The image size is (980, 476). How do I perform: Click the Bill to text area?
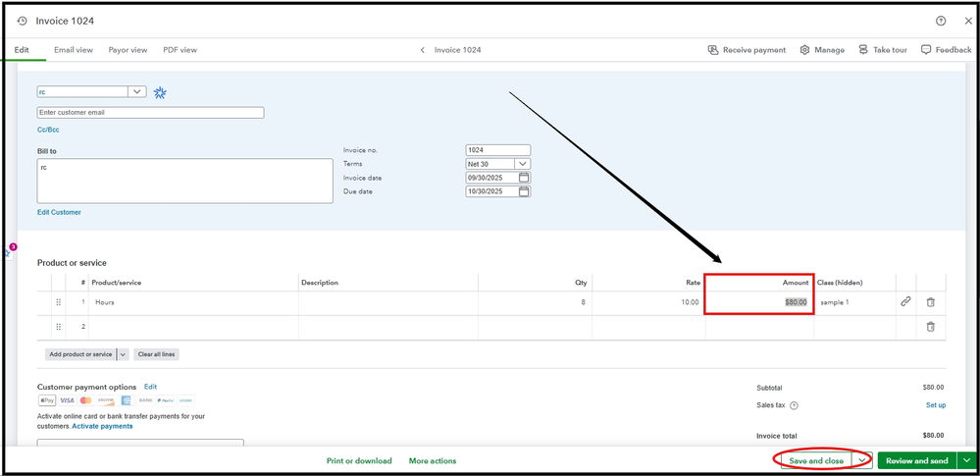[185, 181]
